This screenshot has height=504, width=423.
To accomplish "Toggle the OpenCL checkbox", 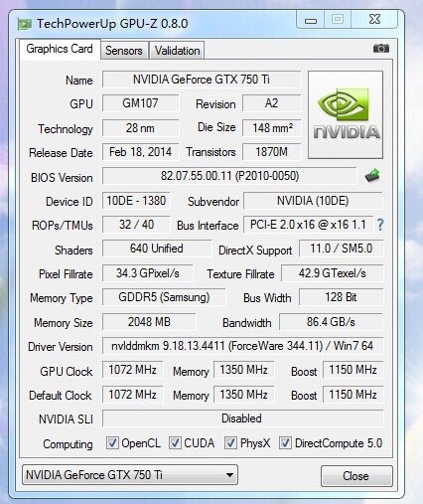I will tap(112, 442).
